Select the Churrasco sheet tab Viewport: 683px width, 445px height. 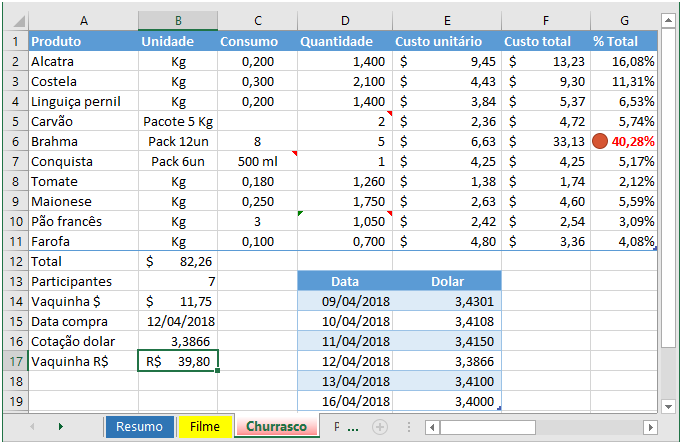(x=276, y=427)
